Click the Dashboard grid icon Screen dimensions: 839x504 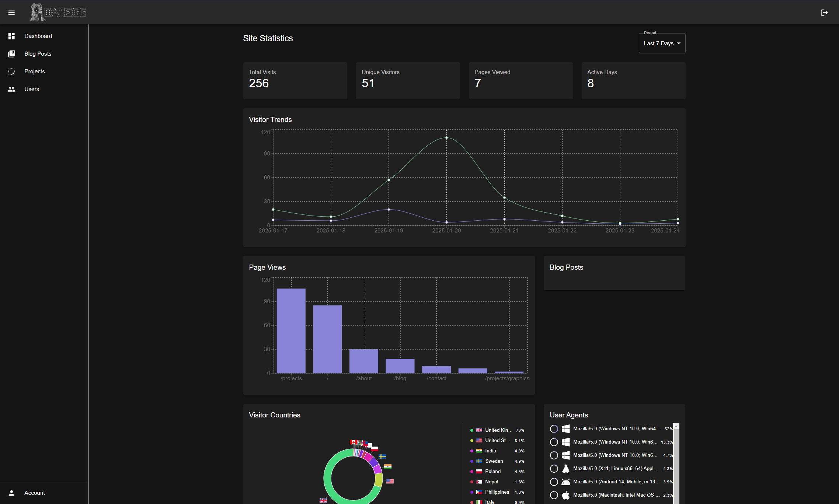pyautogui.click(x=11, y=36)
